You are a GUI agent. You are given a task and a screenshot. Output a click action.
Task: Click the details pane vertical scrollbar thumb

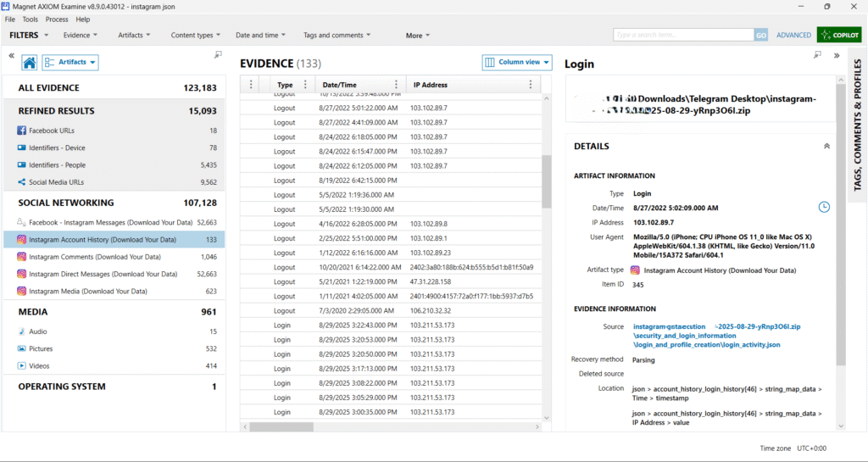841,225
